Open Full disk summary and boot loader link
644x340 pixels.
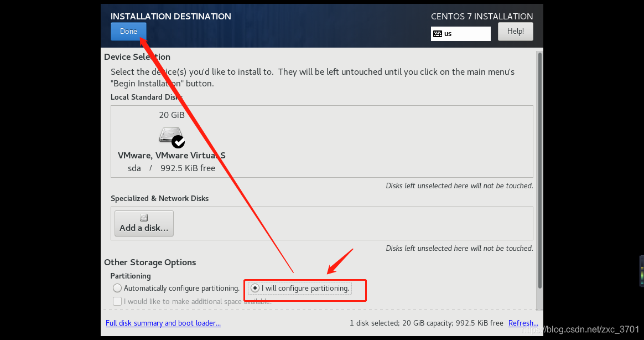[163, 323]
